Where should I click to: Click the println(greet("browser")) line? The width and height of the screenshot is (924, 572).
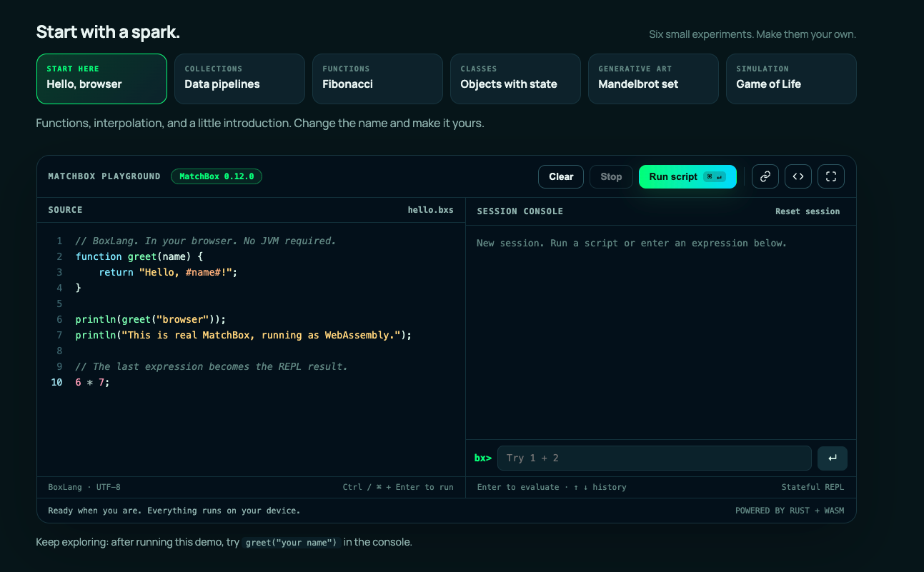click(150, 319)
